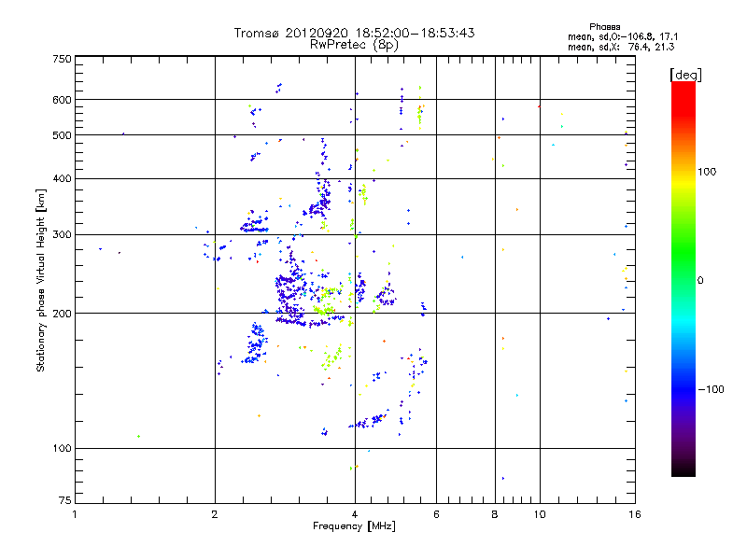Click the y-axis tick label '600'
The height and width of the screenshot is (560, 747).
tap(62, 100)
